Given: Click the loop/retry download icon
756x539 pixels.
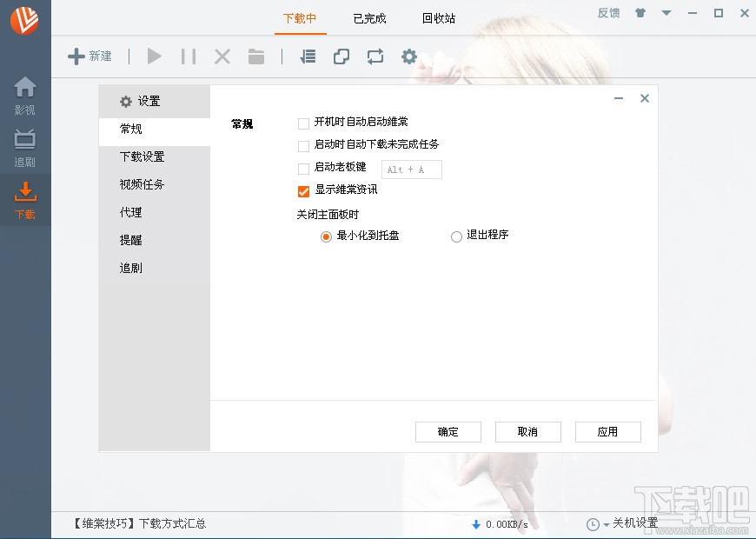Looking at the screenshot, I should [x=375, y=56].
